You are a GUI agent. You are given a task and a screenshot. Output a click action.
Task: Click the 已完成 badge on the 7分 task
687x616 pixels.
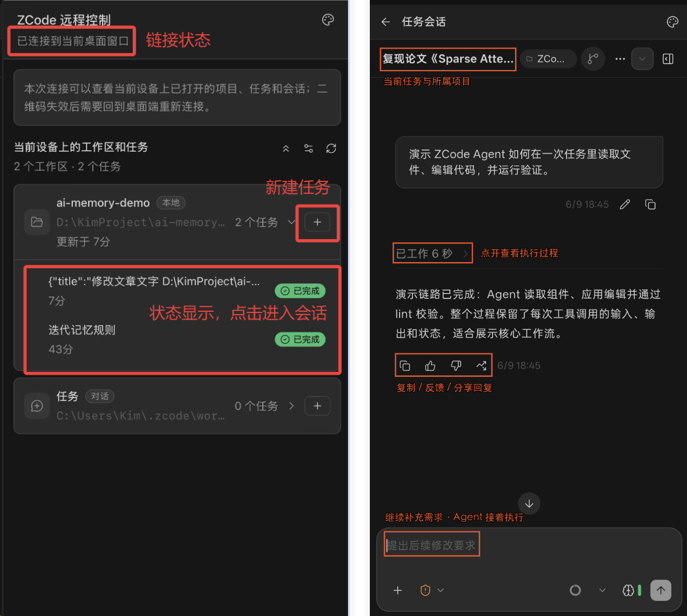(300, 291)
